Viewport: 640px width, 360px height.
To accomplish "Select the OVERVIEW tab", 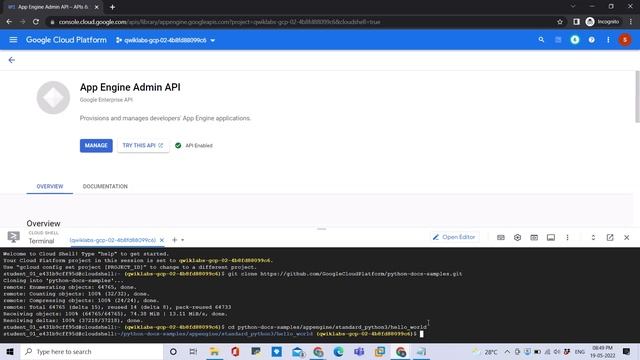I will click(50, 186).
